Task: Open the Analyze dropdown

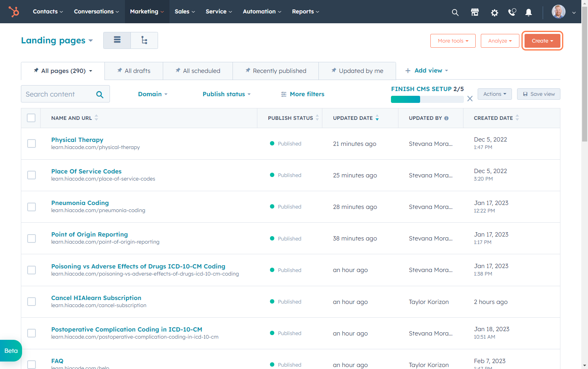Action: (500, 41)
